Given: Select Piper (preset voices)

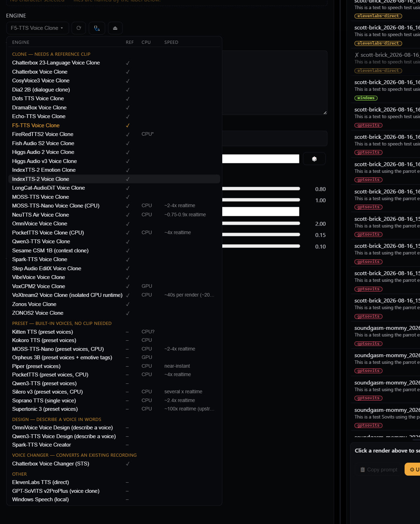Looking at the screenshot, I should click(x=114, y=366).
